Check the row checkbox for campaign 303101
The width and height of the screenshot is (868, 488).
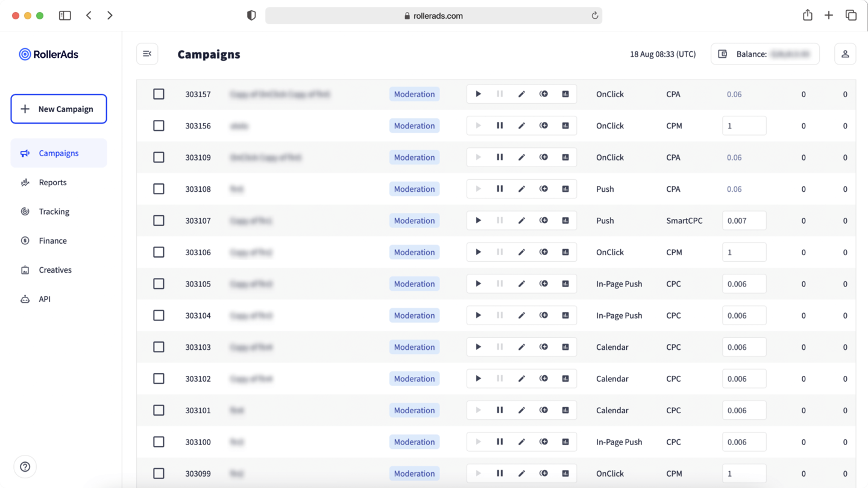coord(159,410)
